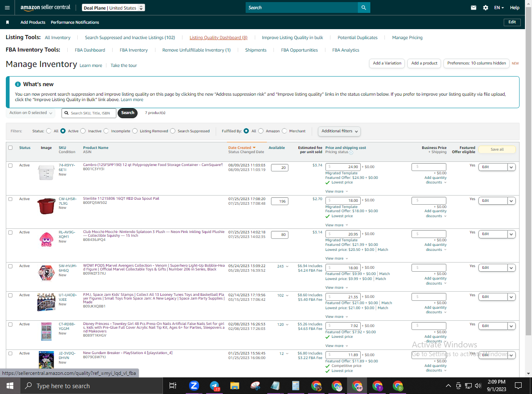Click the search magnifier button in header
Screen dimensions: 532x394
[364, 7]
